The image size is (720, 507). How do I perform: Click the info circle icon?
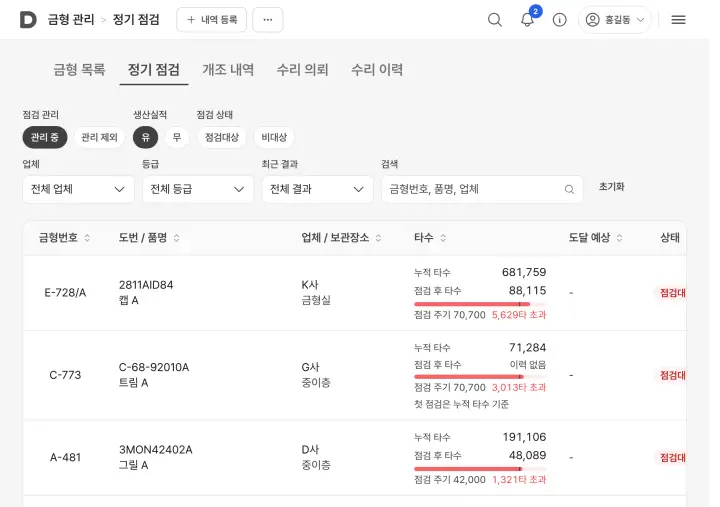[x=559, y=20]
